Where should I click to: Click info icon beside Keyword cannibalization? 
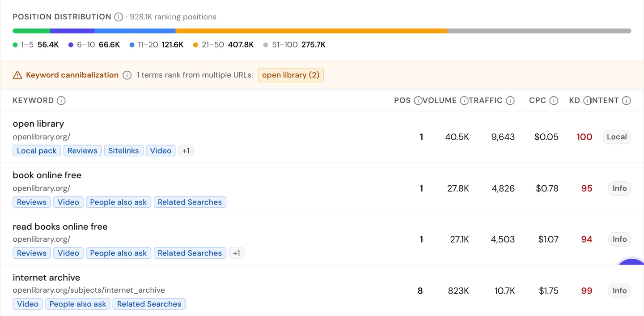(x=127, y=75)
